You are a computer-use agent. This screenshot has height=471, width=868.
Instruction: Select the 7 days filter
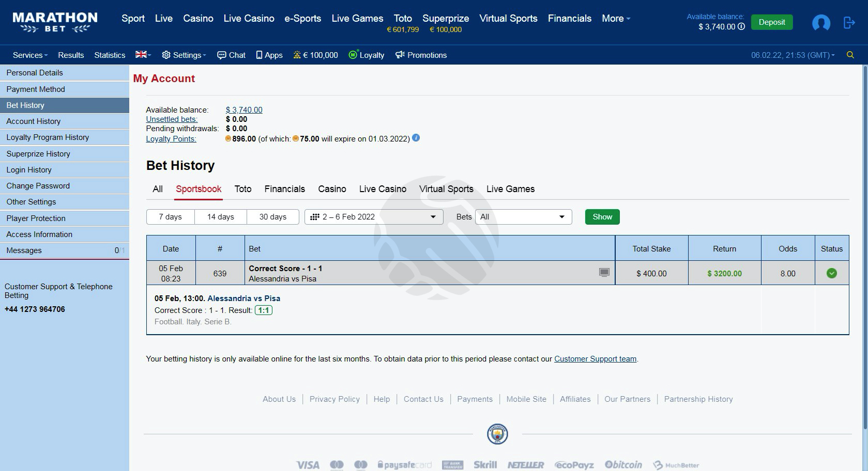pos(170,217)
